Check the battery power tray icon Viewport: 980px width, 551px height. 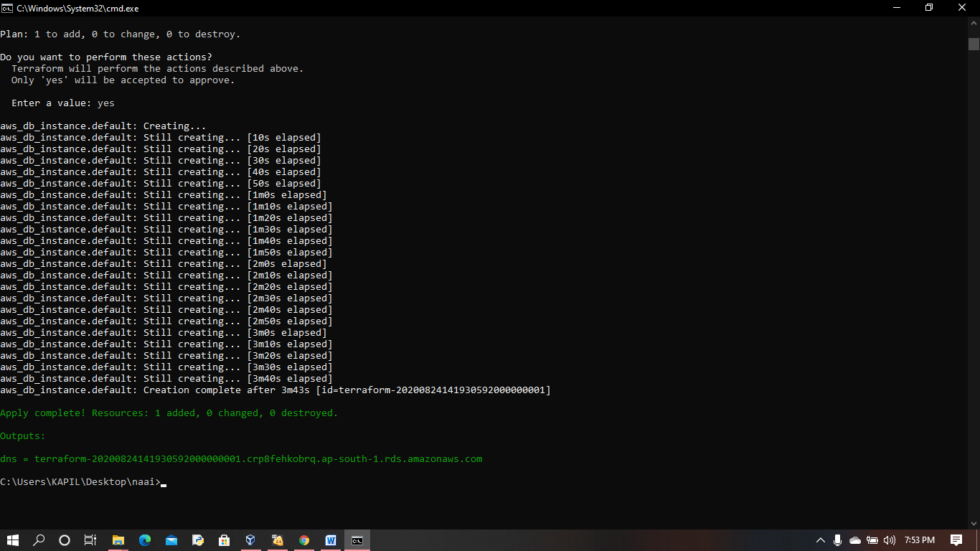pos(872,540)
